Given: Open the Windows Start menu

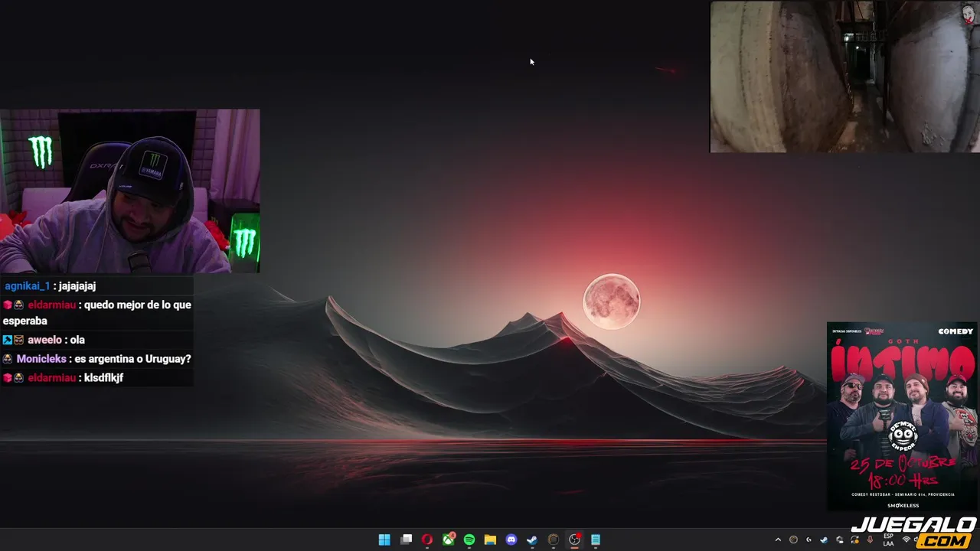Looking at the screenshot, I should (x=384, y=540).
